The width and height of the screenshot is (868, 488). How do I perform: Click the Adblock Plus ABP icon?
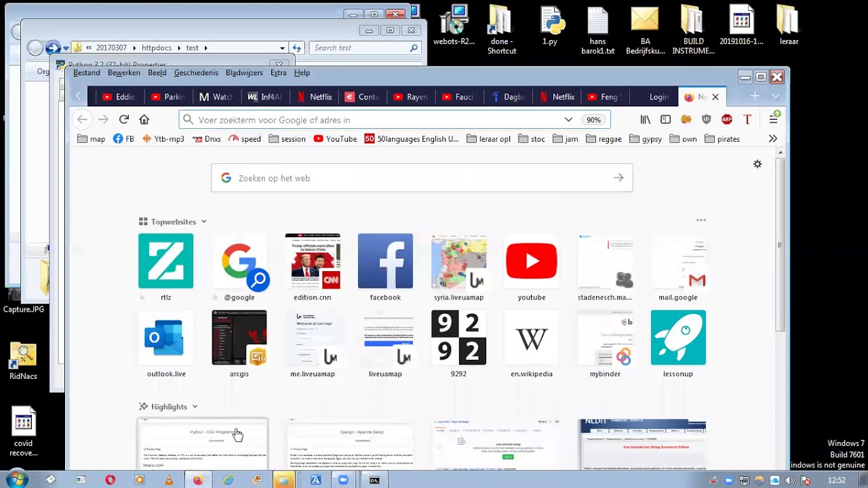[x=727, y=119]
